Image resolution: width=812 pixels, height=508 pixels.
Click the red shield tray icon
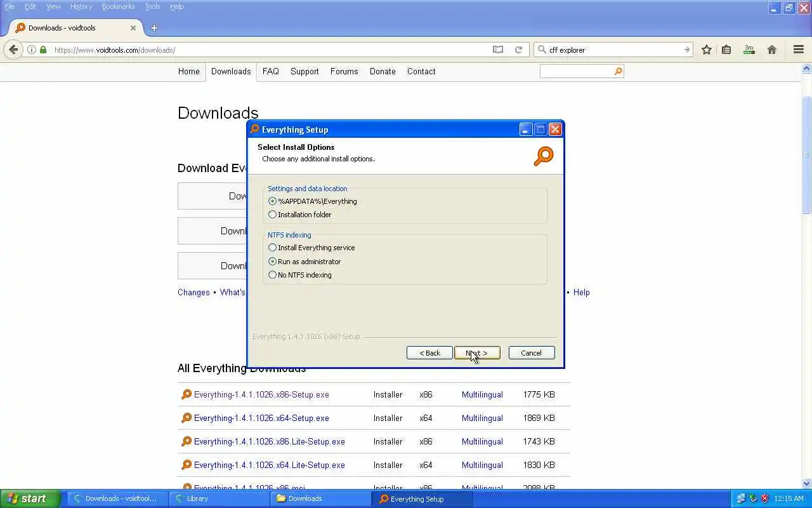click(764, 498)
